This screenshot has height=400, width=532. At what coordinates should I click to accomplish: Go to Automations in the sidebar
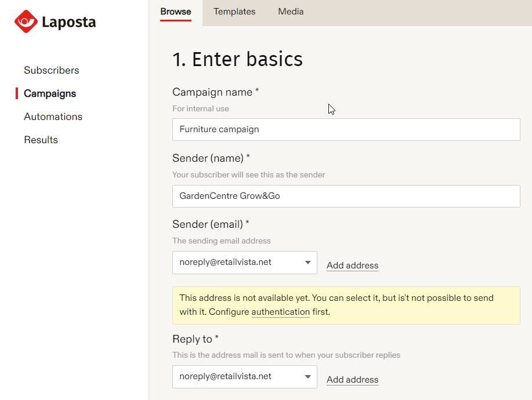click(53, 117)
